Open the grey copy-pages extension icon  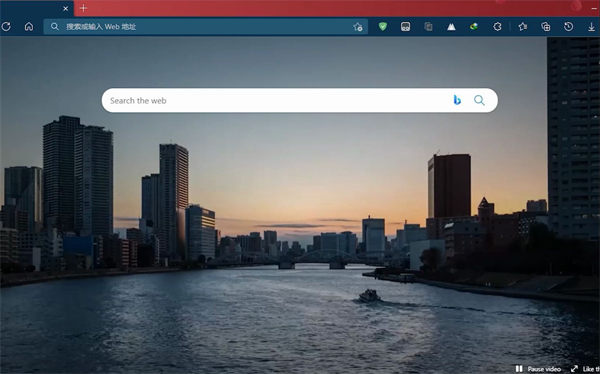click(x=429, y=26)
